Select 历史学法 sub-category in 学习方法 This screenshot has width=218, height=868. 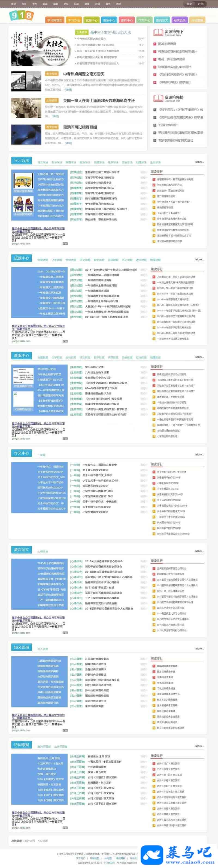tap(127, 162)
